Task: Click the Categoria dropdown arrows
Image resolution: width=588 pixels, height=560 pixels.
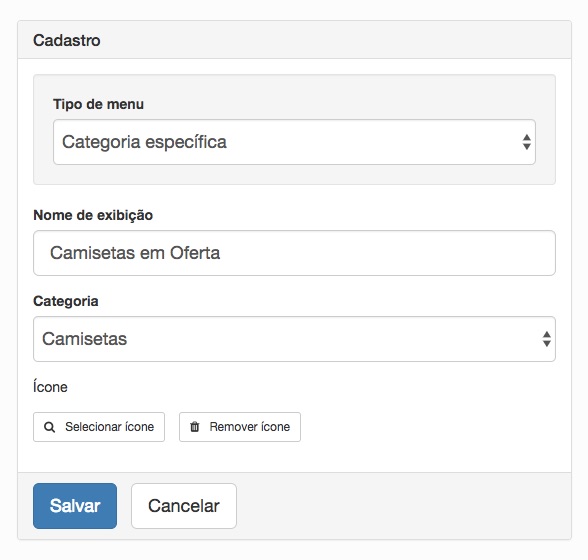Action: 546,339
